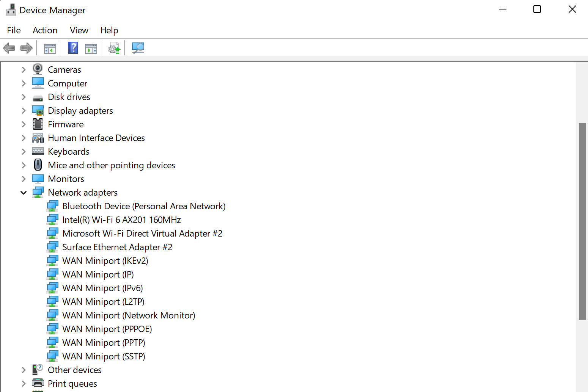
Task: Collapse the Network adapters node
Action: coord(24,193)
